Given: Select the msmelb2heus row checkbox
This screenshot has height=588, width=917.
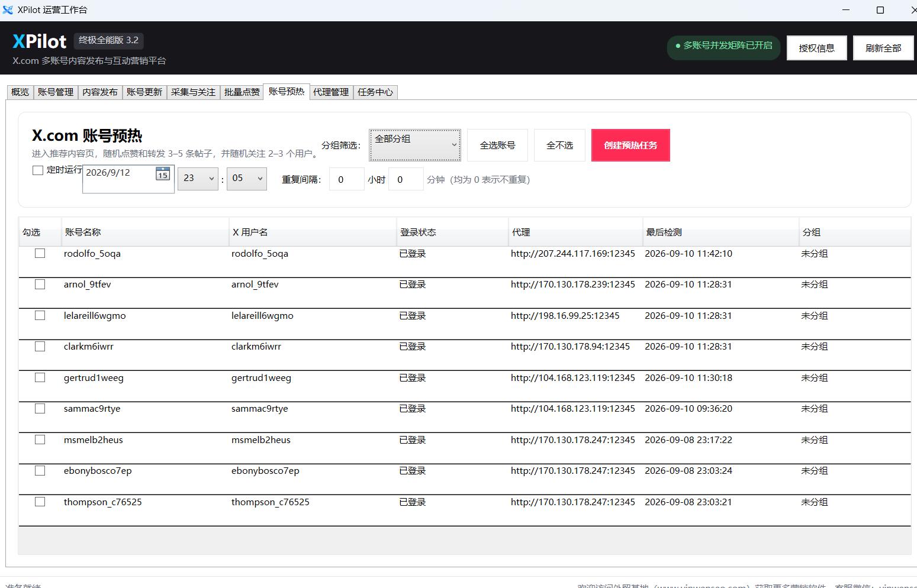Looking at the screenshot, I should tap(40, 440).
